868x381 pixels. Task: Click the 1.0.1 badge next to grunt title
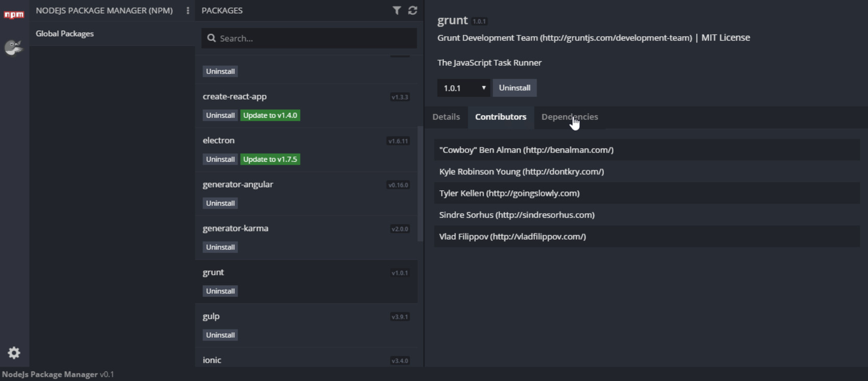(479, 21)
